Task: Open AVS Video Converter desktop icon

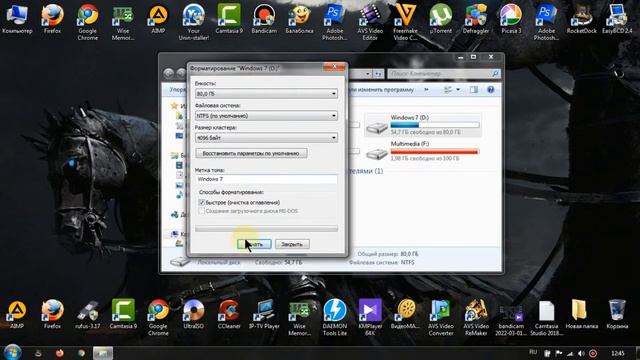Action: tap(440, 318)
